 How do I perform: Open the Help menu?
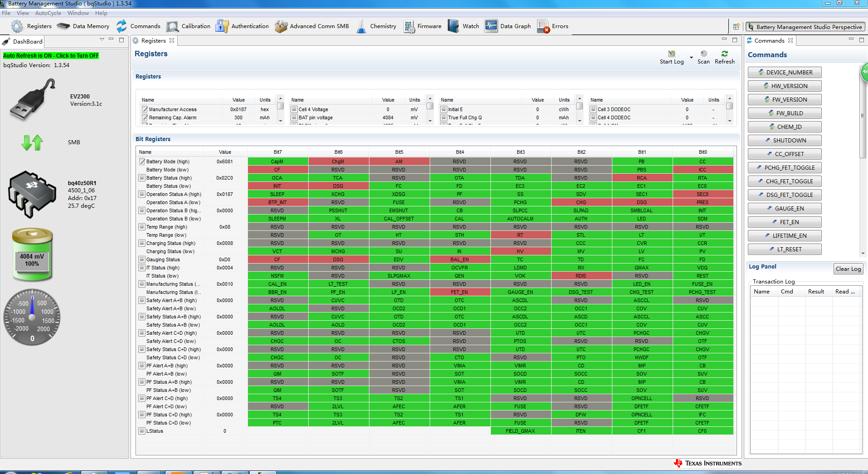101,13
